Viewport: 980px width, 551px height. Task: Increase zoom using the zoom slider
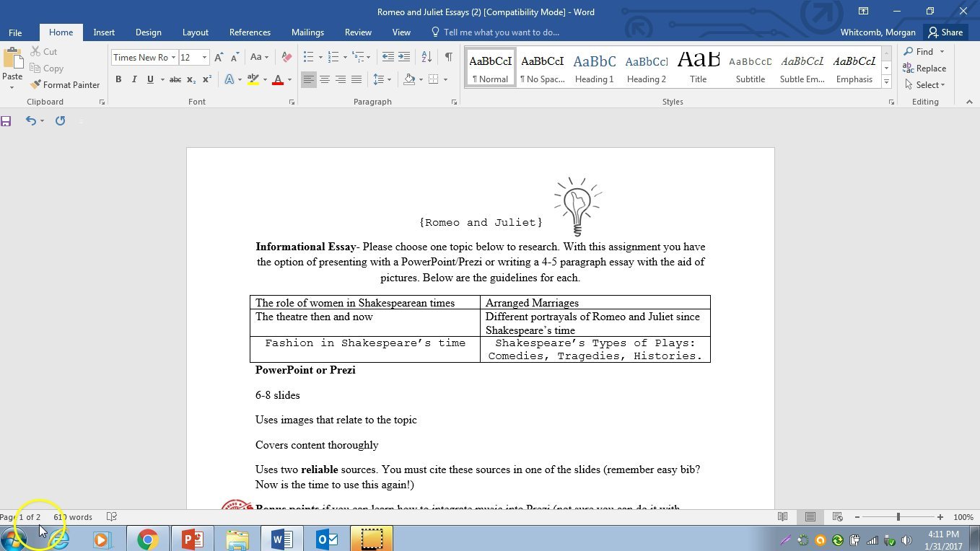941,517
